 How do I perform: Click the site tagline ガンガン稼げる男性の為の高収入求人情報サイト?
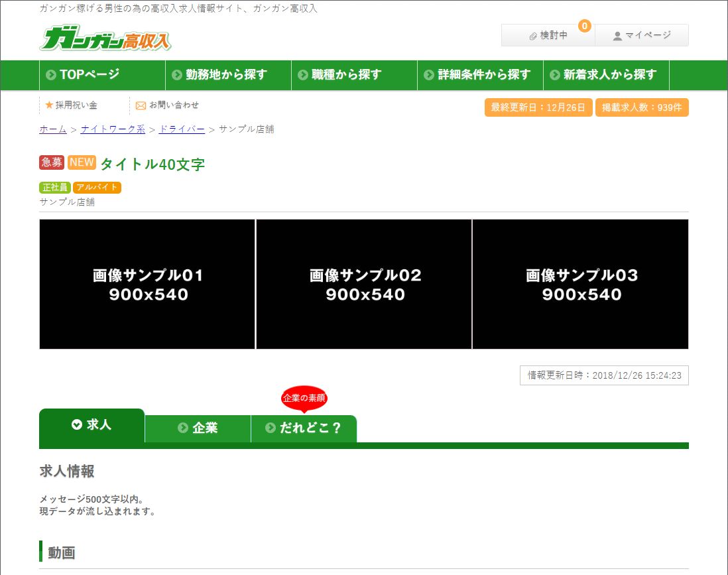142,9
